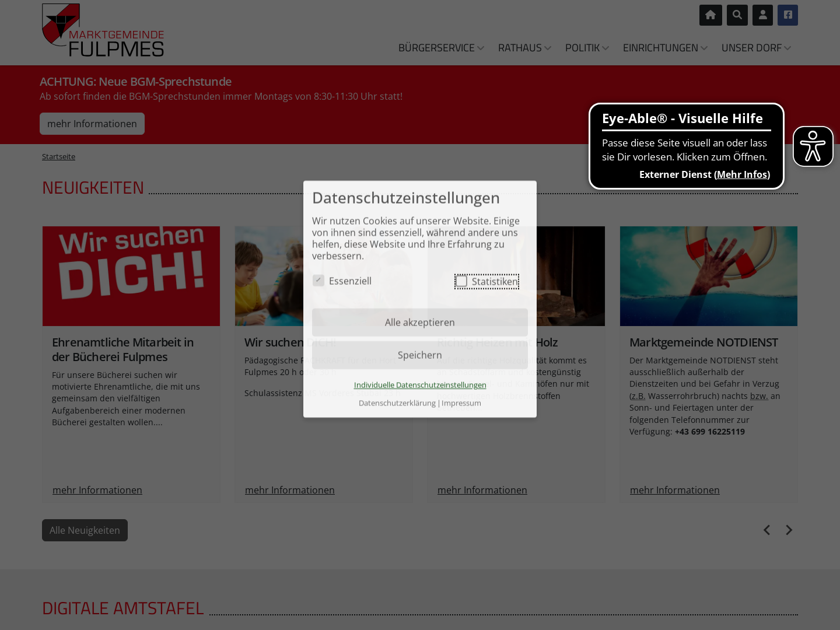Open the lifebuoy hand image thumbnail

[709, 276]
